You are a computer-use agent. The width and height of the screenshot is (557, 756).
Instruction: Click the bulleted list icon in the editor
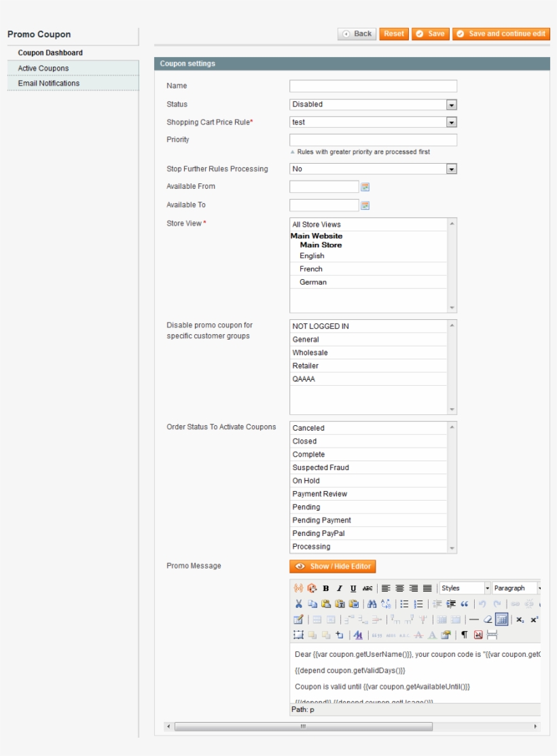[x=404, y=605]
